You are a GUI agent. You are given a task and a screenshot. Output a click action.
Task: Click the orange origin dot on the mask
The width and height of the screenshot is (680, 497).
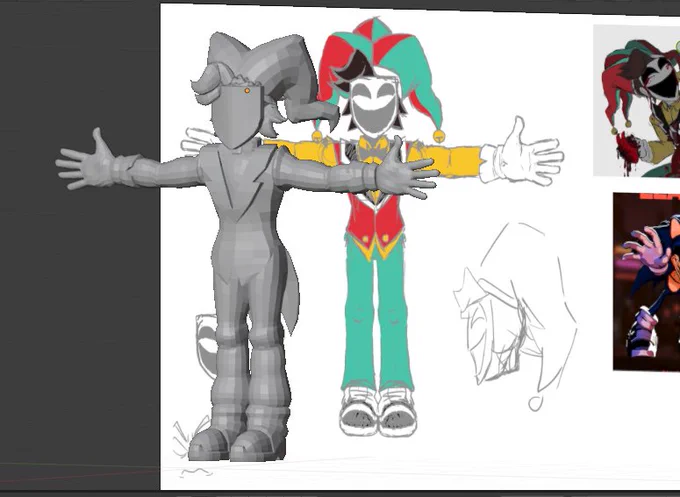pos(247,91)
